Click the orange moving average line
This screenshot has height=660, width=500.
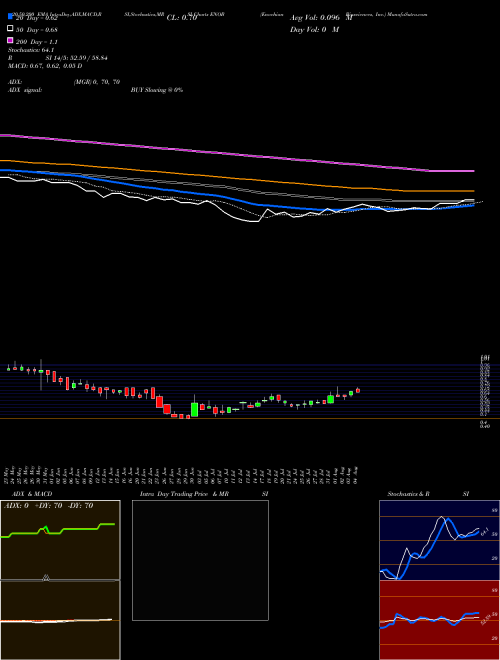pos(237,176)
